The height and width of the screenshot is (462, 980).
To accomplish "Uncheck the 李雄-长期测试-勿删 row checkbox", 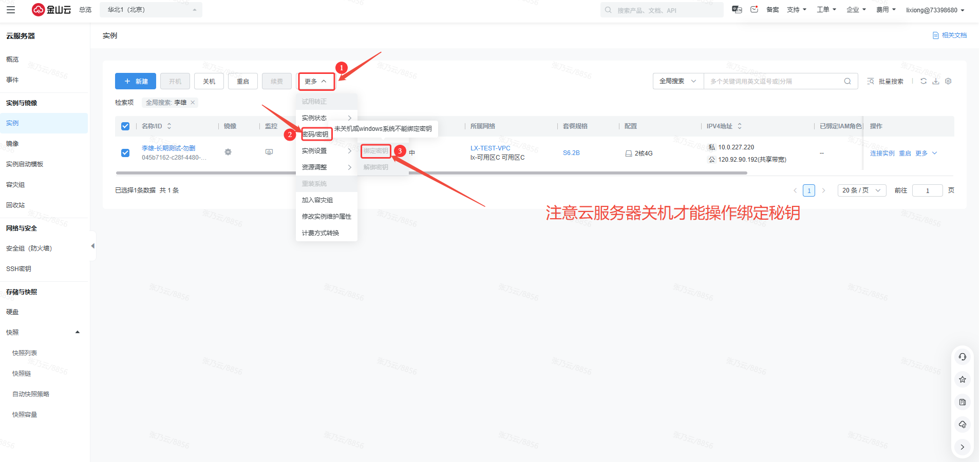I will [x=125, y=153].
